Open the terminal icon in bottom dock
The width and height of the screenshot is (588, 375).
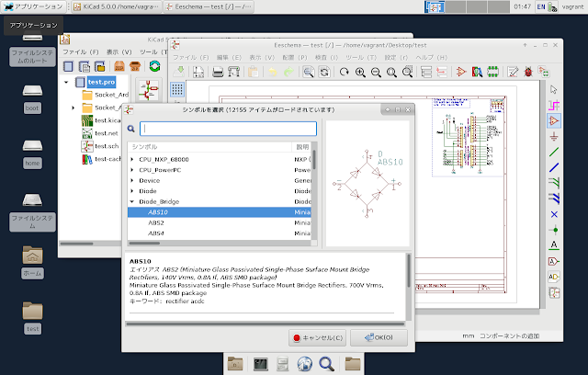point(261,364)
